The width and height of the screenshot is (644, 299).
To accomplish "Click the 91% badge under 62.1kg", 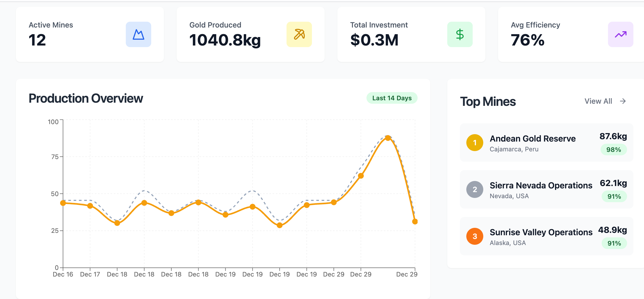I will pyautogui.click(x=614, y=196).
